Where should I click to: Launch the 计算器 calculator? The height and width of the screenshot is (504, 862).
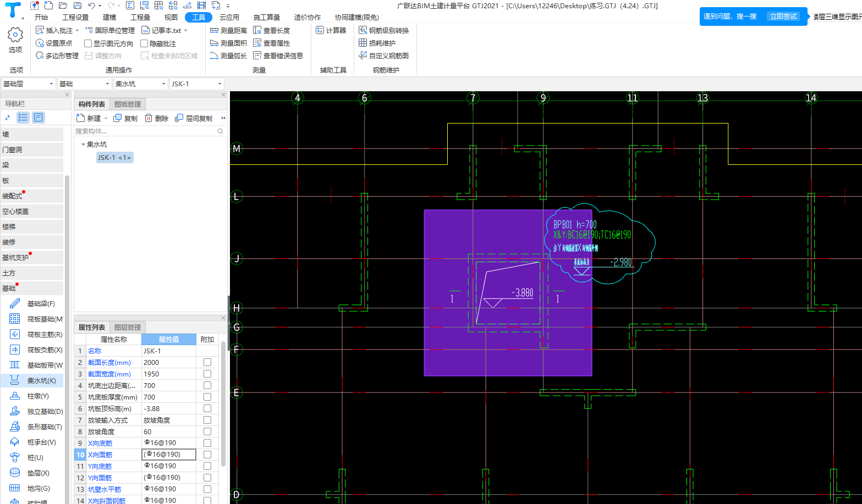331,30
